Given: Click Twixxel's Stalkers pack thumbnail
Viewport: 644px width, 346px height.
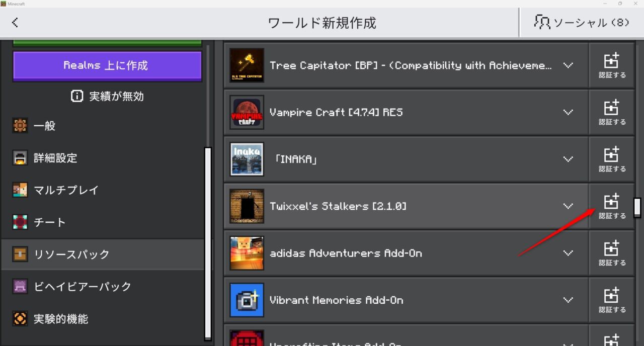Looking at the screenshot, I should coord(247,206).
